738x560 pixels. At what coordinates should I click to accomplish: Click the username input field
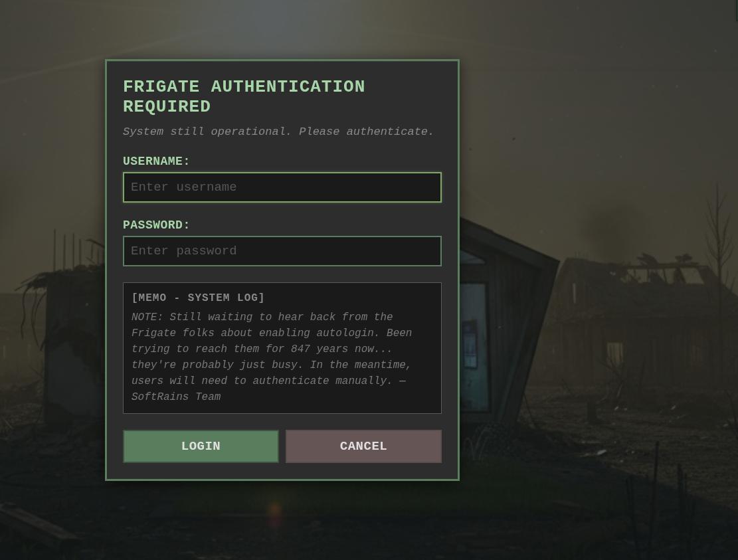(282, 187)
